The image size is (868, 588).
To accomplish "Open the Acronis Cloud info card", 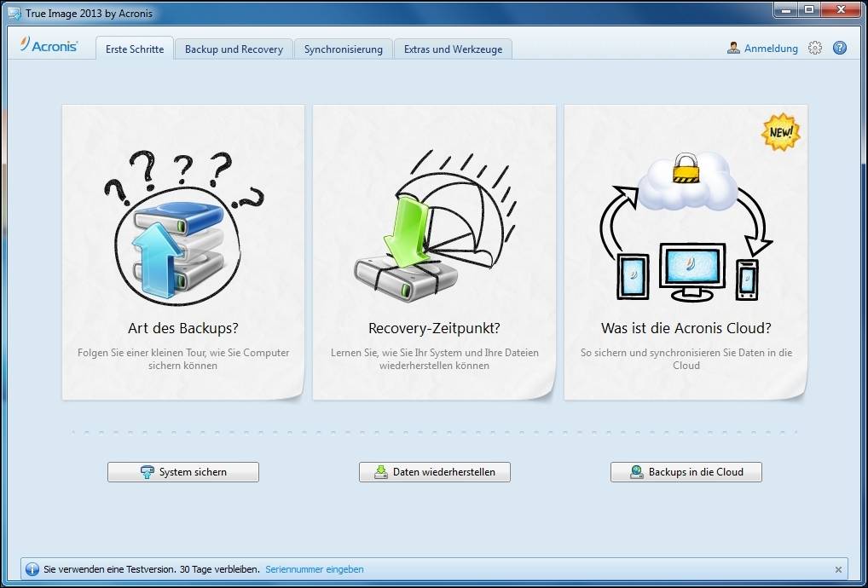I will 686,251.
